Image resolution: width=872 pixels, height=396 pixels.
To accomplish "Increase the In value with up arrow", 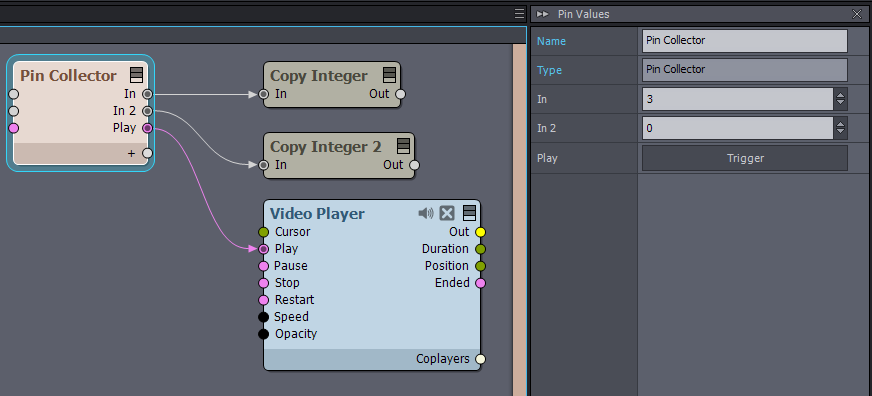I will pos(840,95).
